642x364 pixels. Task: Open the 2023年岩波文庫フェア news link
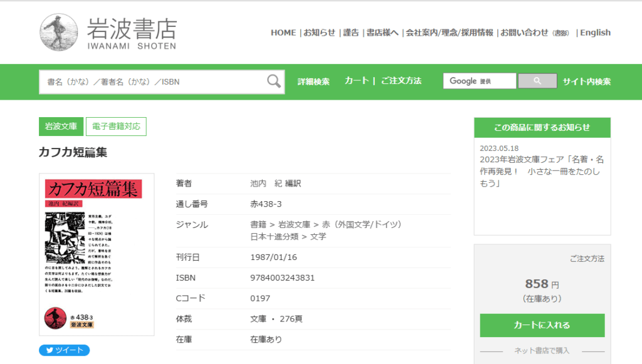[x=542, y=171]
